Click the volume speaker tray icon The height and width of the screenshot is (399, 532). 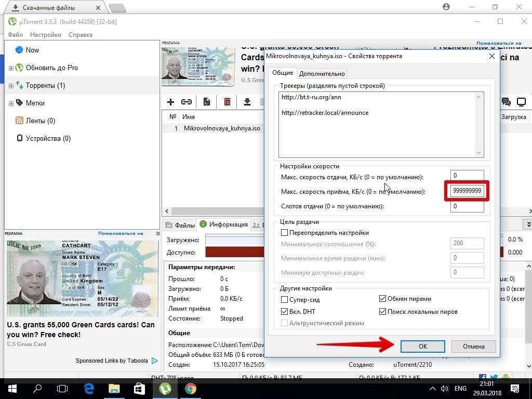[x=445, y=389]
